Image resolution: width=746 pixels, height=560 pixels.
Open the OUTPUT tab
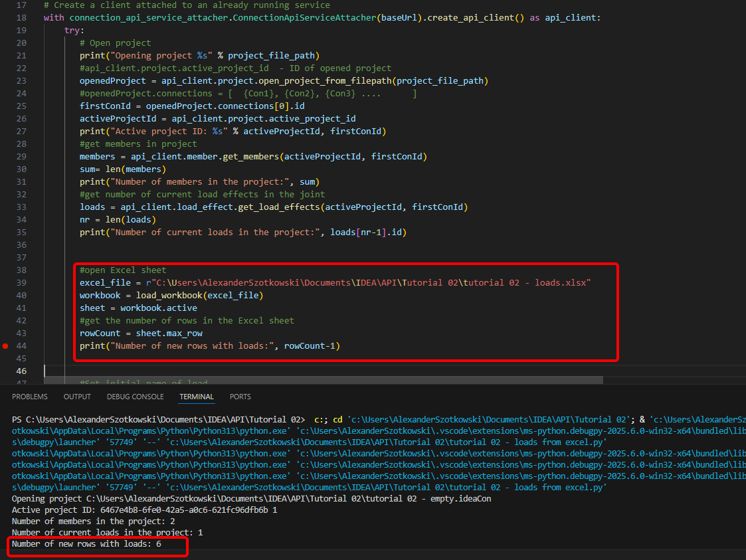click(x=77, y=396)
